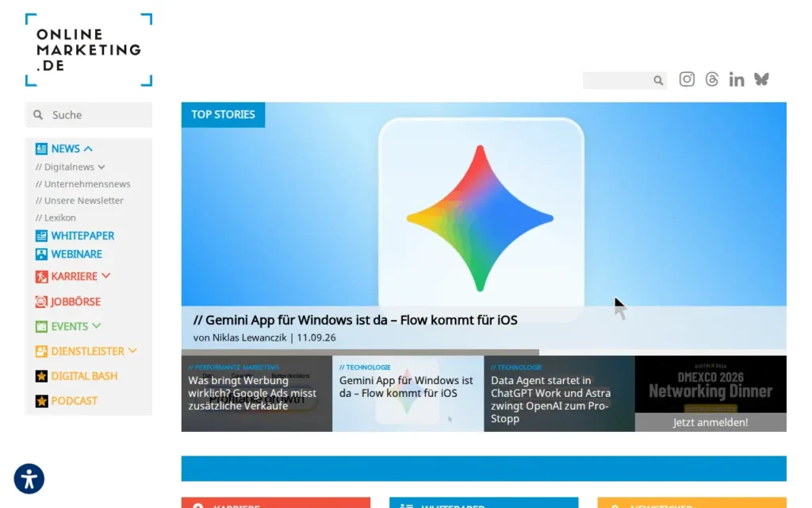Click the TOP STORIES label
This screenshot has height=508, width=812.
tap(223, 114)
